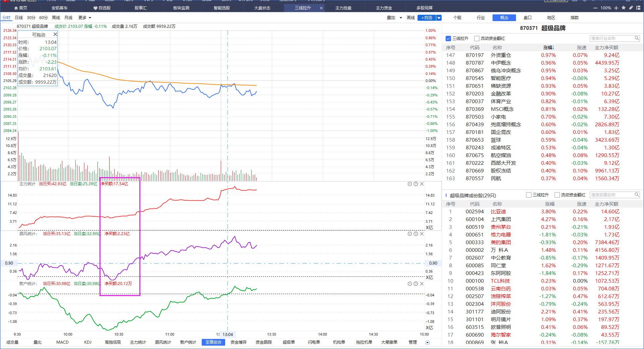This screenshot has width=644, height=349.
Task: Click the 画线 draw line button
Action: tap(411, 18)
